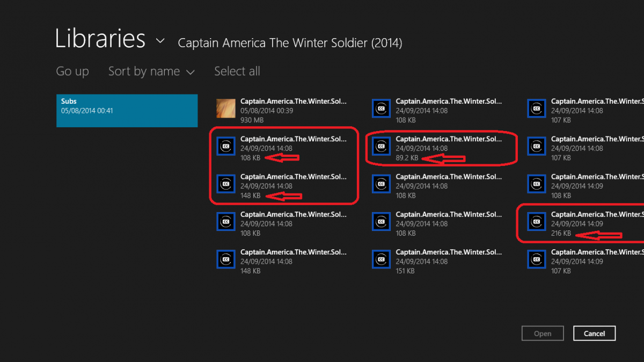The width and height of the screenshot is (644, 362).
Task: Pick the 108 KB subtitle file timestamped 14:09
Action: point(585,186)
